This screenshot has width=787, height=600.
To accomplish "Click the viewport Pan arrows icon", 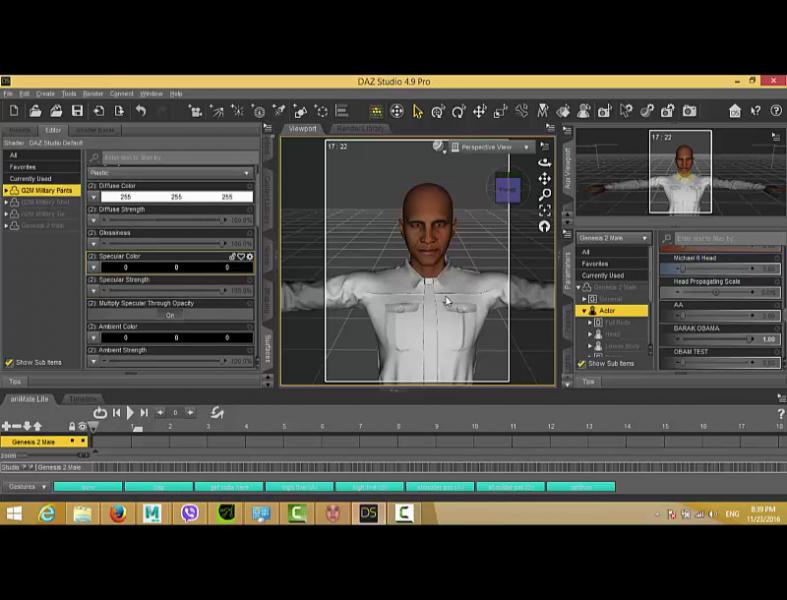I will (x=544, y=178).
